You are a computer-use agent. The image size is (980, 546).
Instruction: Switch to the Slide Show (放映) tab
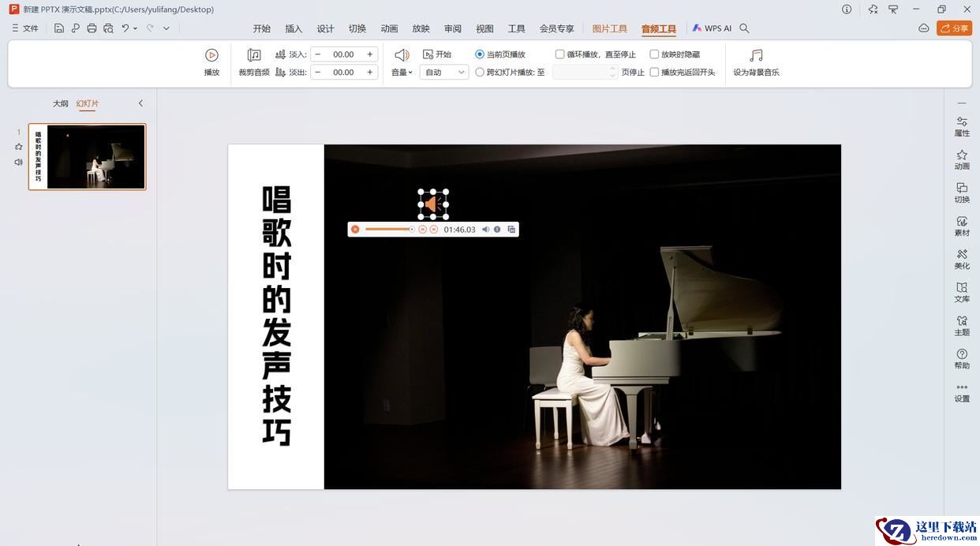coord(421,28)
